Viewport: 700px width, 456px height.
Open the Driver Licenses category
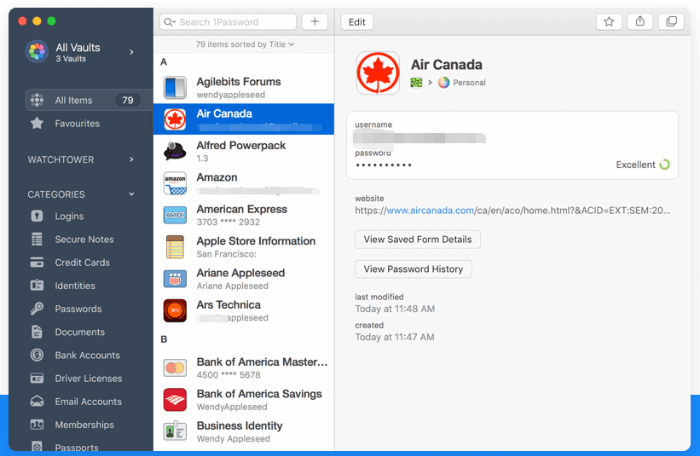tap(88, 378)
